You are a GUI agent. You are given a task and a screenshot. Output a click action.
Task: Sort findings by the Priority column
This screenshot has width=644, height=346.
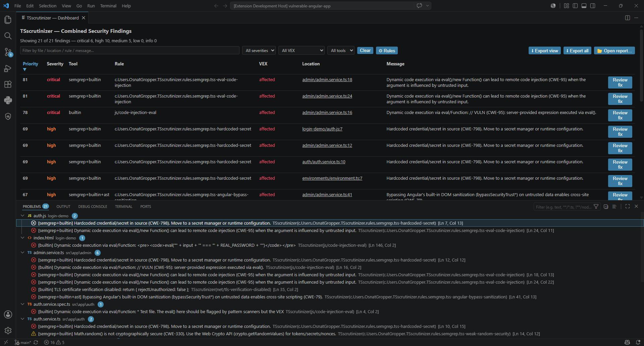click(x=30, y=64)
